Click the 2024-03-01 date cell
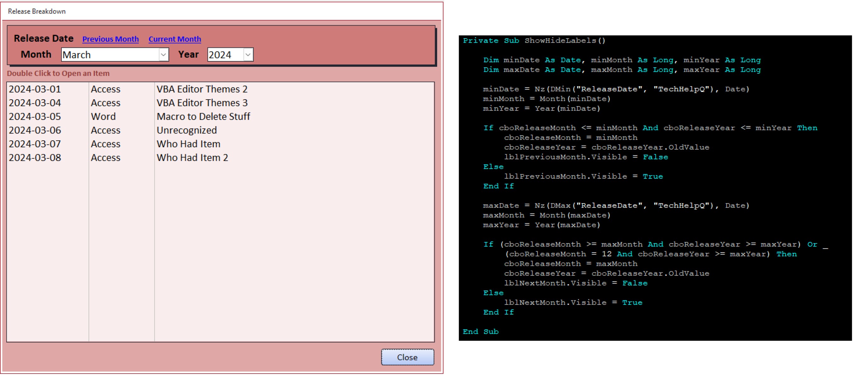The width and height of the screenshot is (868, 379). pyautogui.click(x=35, y=89)
